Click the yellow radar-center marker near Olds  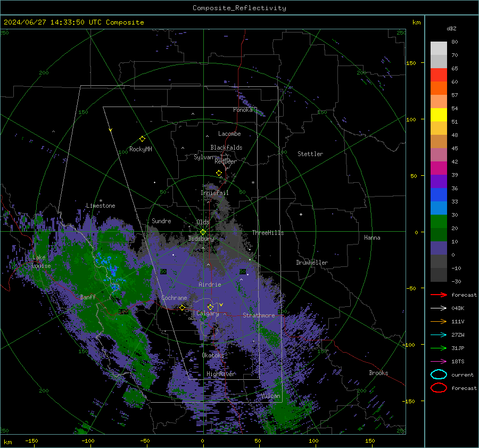[203, 232]
